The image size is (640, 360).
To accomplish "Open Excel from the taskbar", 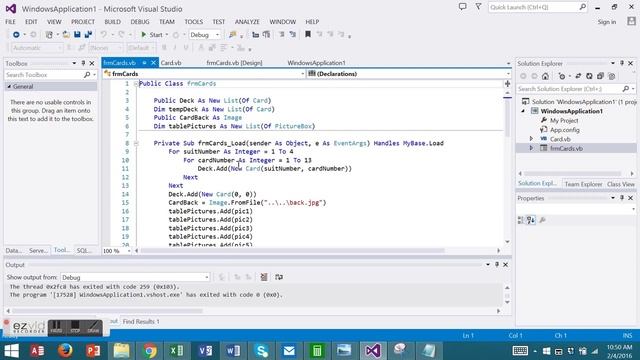I will [x=177, y=351].
